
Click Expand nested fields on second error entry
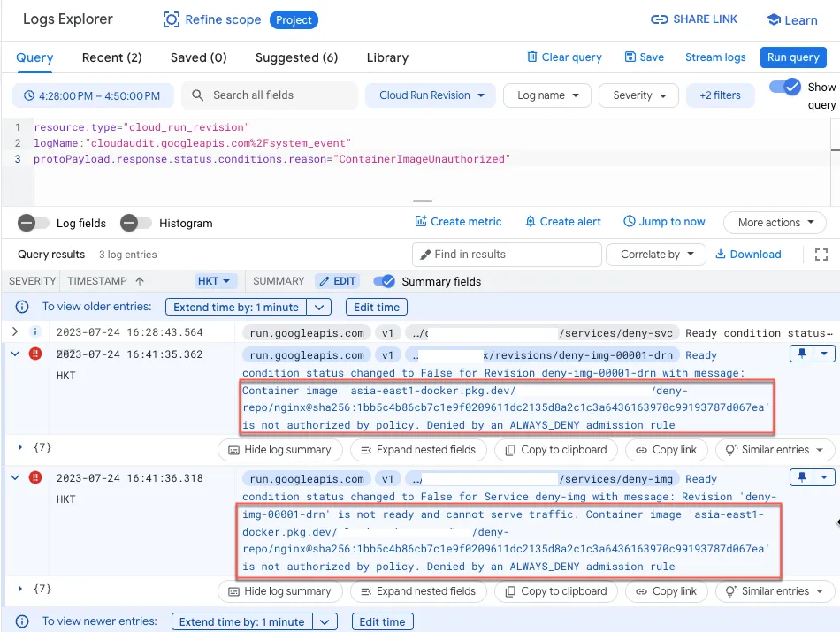tap(418, 591)
